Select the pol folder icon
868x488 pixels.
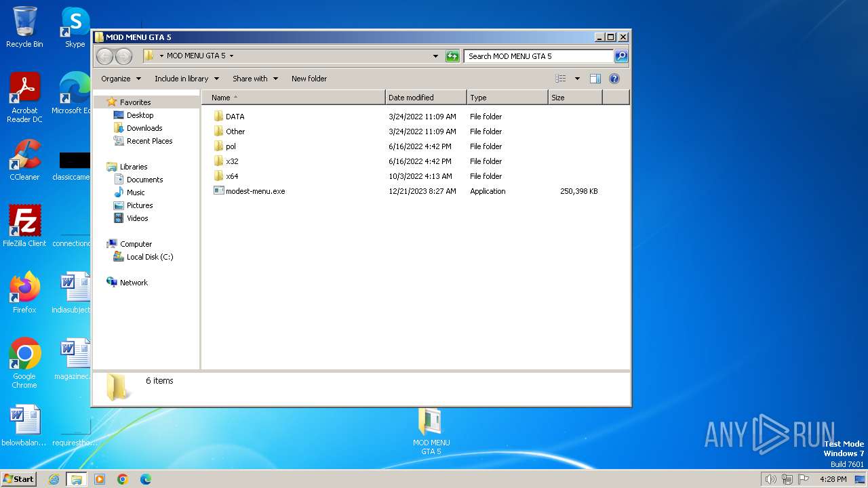tap(218, 146)
